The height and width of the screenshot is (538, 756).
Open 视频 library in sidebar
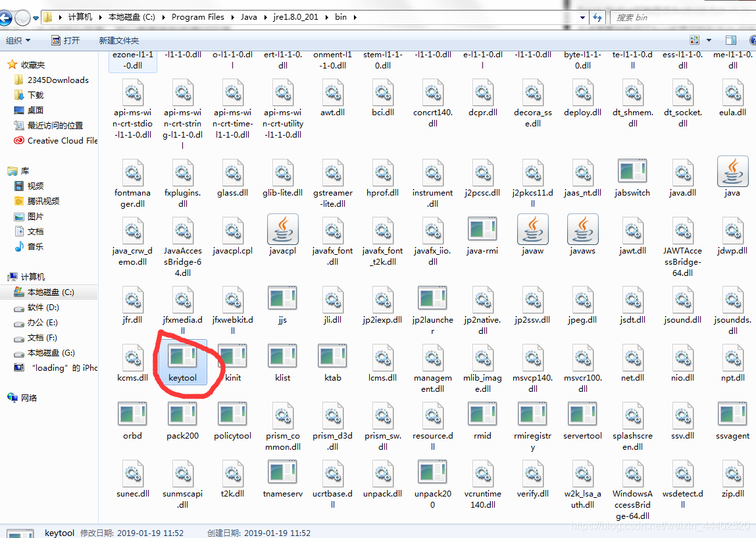point(35,186)
